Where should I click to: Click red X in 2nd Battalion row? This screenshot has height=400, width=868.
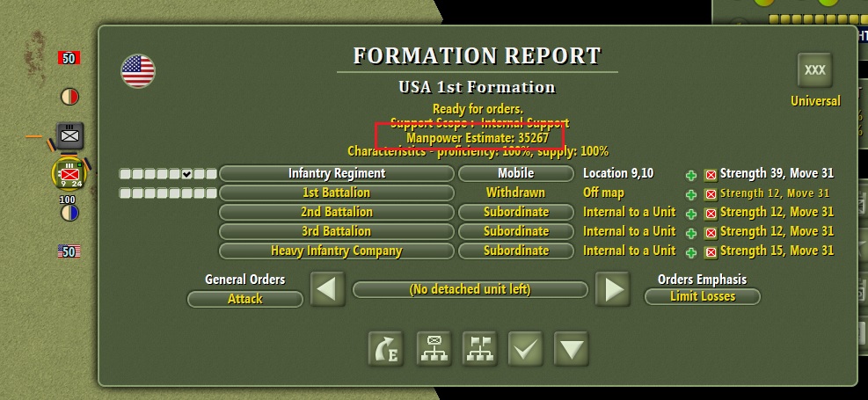(x=711, y=214)
